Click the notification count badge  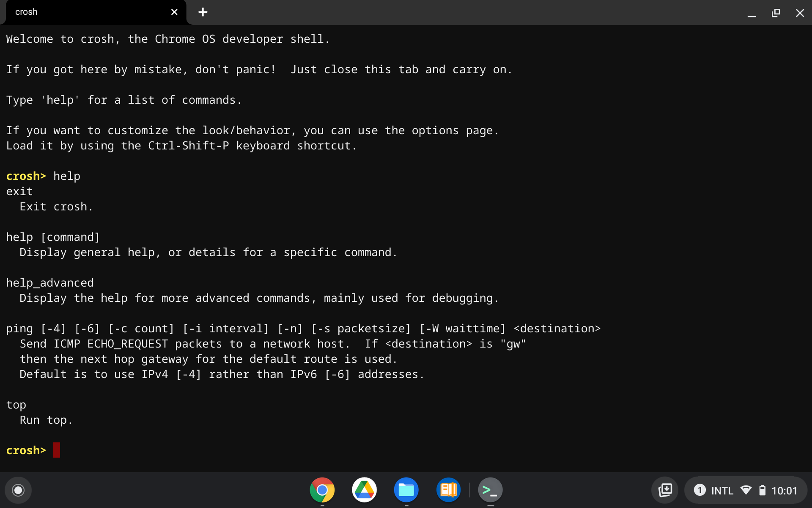click(700, 490)
